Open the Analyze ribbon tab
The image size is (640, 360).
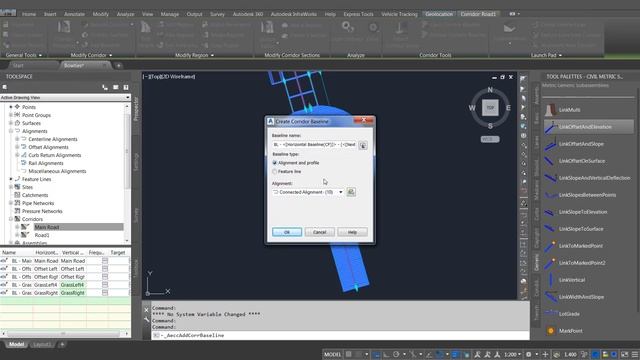(x=125, y=14)
